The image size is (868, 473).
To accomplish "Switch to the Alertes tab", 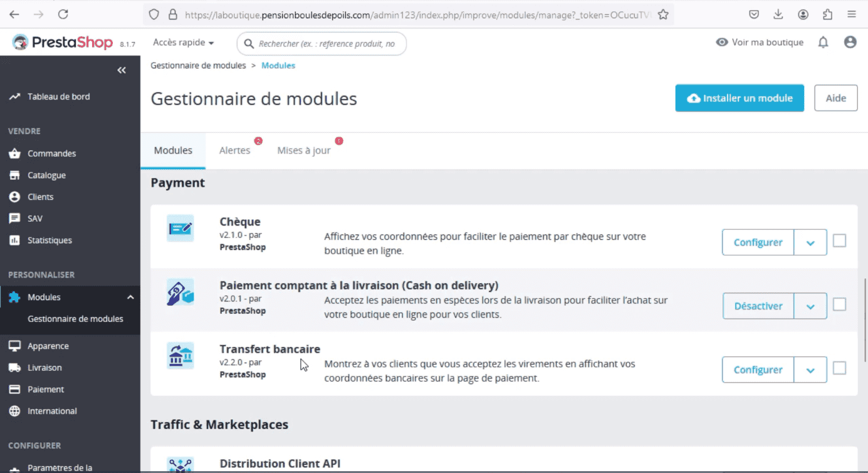I will 235,150.
